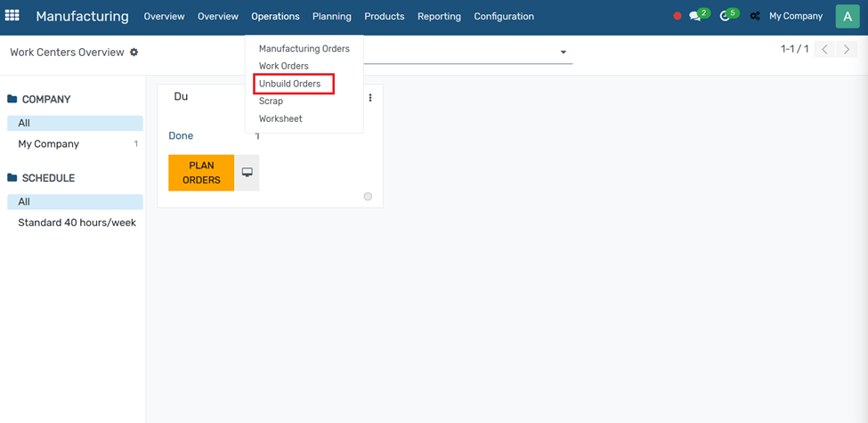Select Standard 40 hours/week schedule filter

point(77,223)
